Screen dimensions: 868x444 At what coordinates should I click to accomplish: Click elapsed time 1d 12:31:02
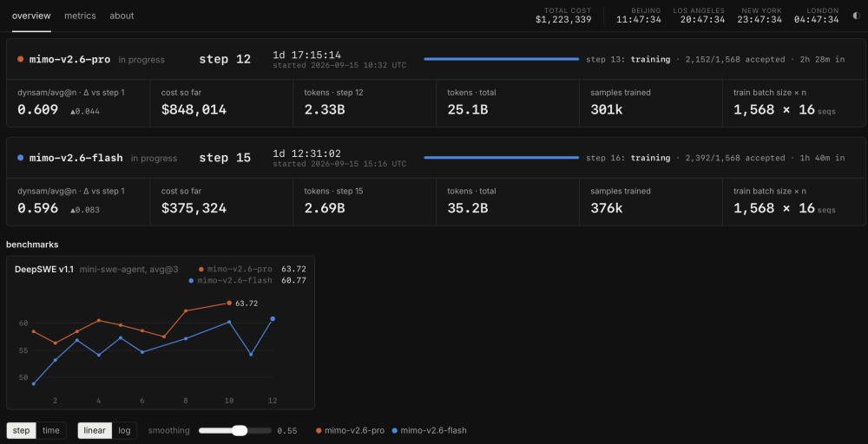coord(306,153)
